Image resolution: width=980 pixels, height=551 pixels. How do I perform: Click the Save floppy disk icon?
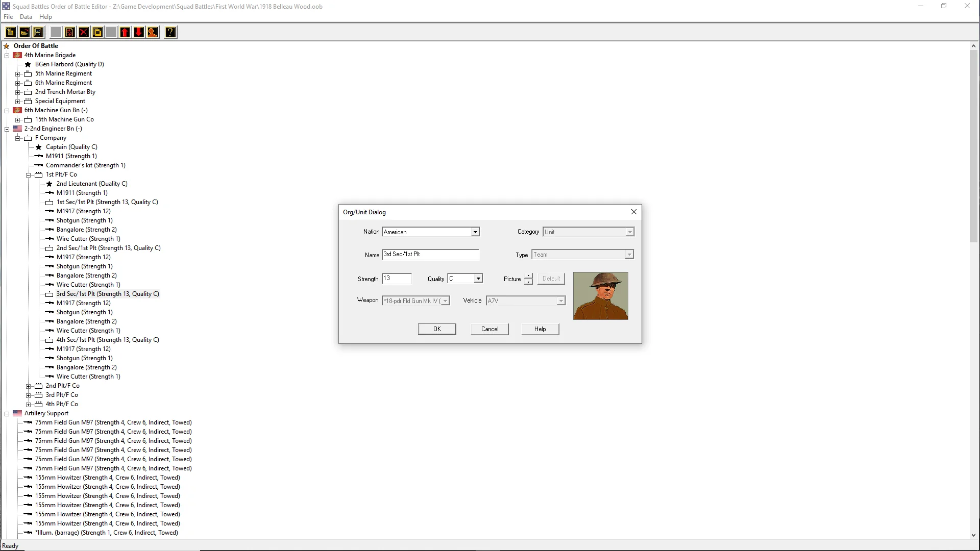click(38, 32)
